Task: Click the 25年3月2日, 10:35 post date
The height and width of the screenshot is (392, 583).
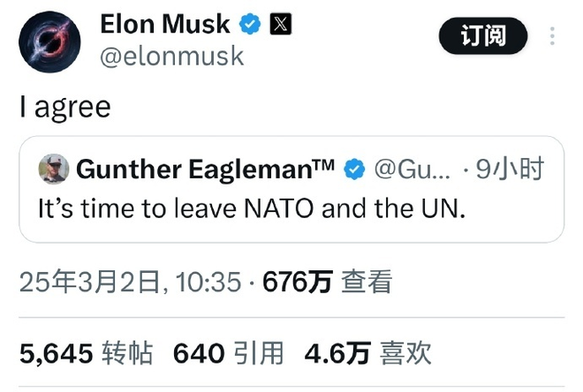Action: click(x=130, y=283)
